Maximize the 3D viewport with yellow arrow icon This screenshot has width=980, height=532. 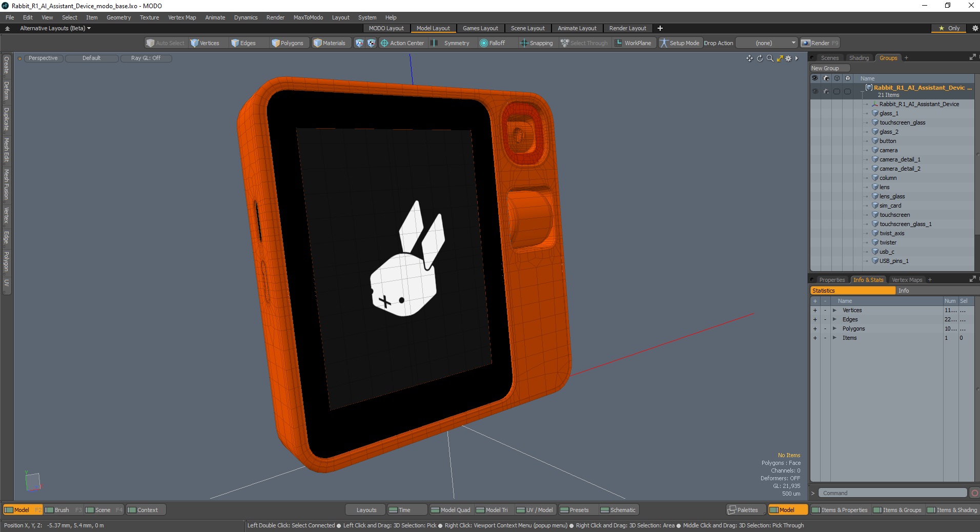coord(780,58)
